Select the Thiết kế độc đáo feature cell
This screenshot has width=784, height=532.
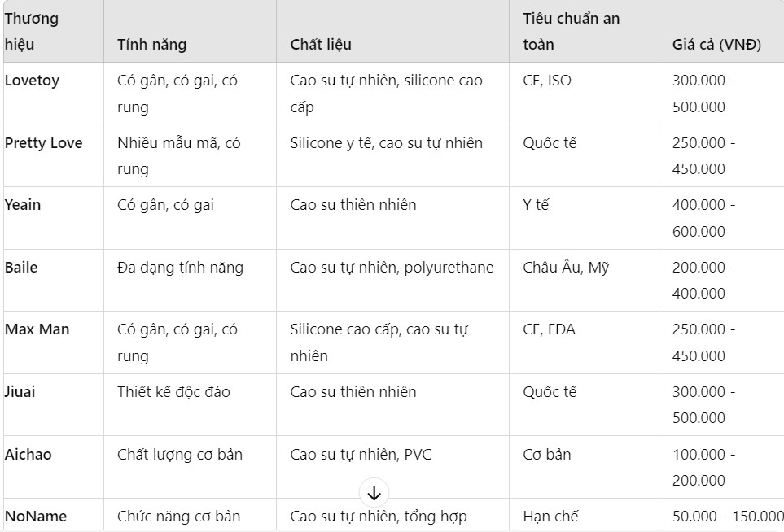click(173, 392)
